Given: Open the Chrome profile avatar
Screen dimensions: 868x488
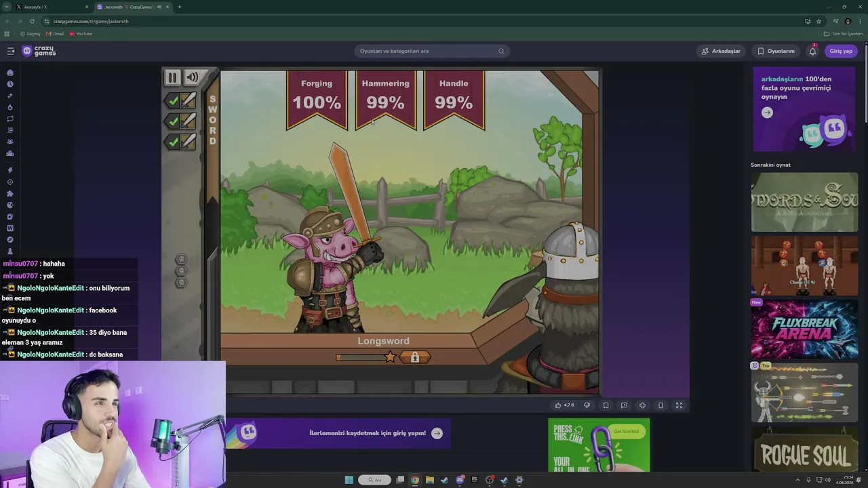Looking at the screenshot, I should (x=848, y=21).
